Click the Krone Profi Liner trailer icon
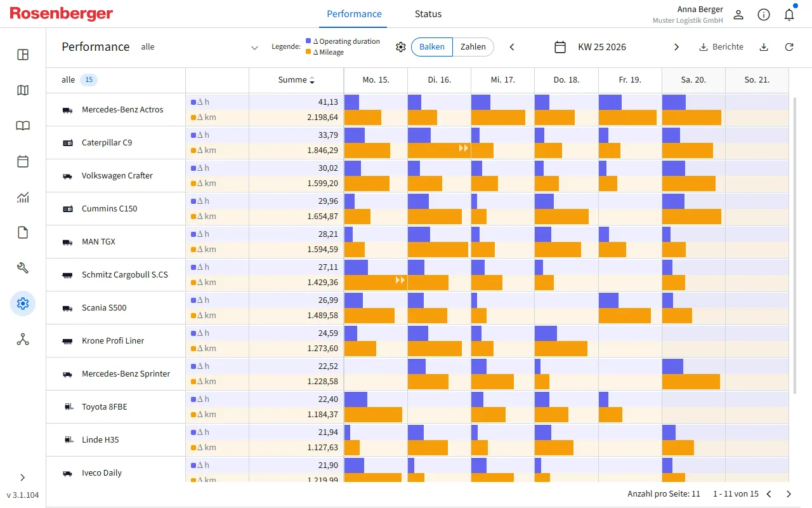This screenshot has width=812, height=508. (67, 341)
